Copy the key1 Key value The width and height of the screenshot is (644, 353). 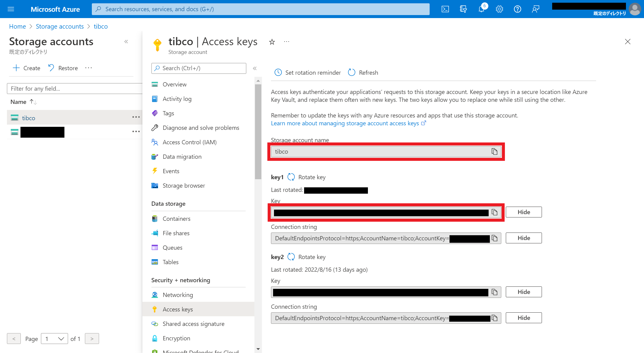pyautogui.click(x=494, y=212)
